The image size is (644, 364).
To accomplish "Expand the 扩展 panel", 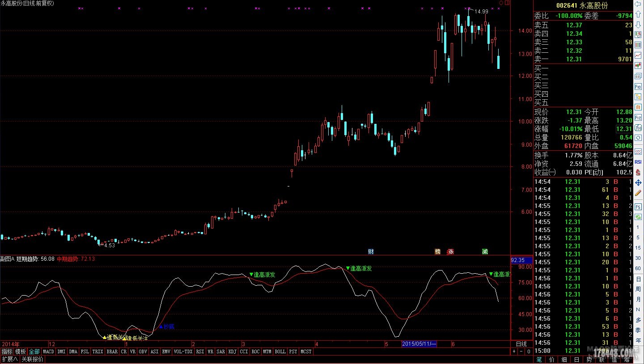I will coord(9,359).
